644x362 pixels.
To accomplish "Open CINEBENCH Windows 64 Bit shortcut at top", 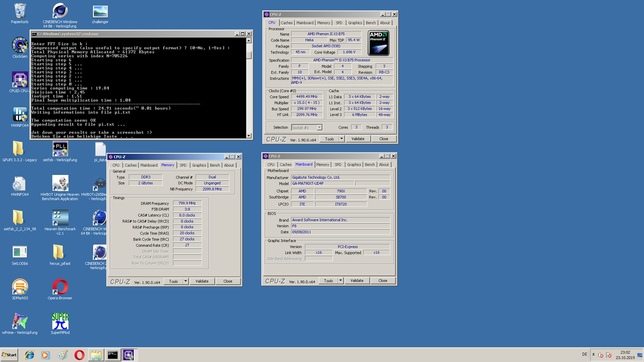I will click(60, 15).
